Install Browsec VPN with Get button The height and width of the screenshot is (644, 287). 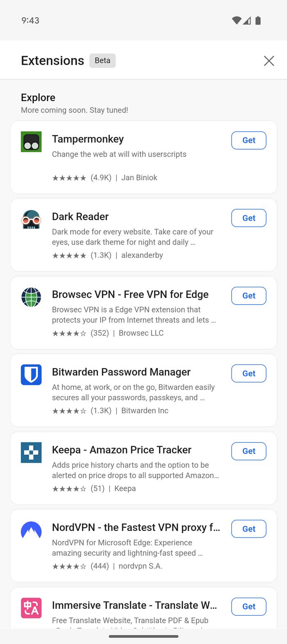click(249, 296)
